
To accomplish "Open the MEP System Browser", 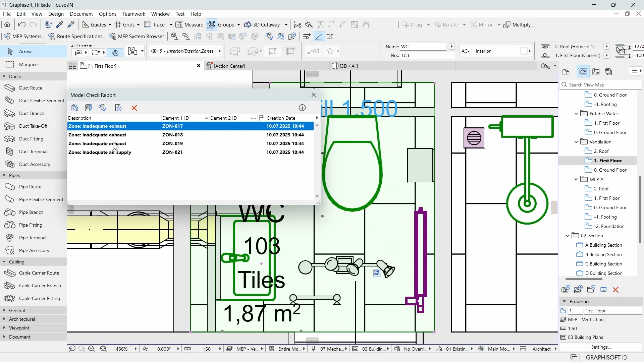I will point(137,36).
